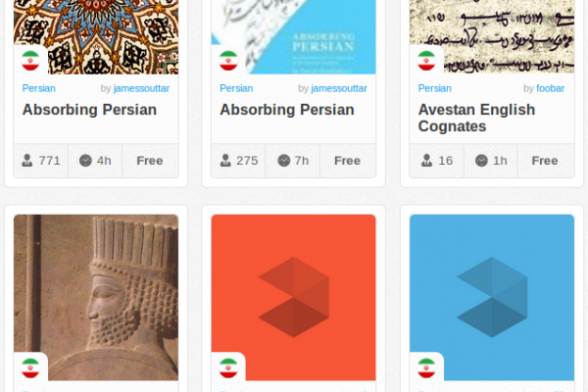Open the first Absorbing Persian course title
The width and height of the screenshot is (588, 392).
pyautogui.click(x=89, y=110)
